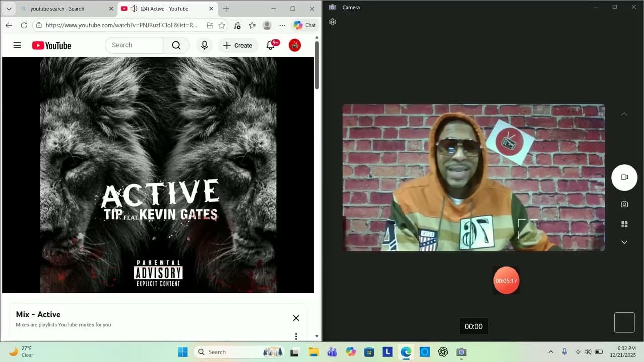Switch Camera to photo mode
644x362 pixels.
[624, 204]
